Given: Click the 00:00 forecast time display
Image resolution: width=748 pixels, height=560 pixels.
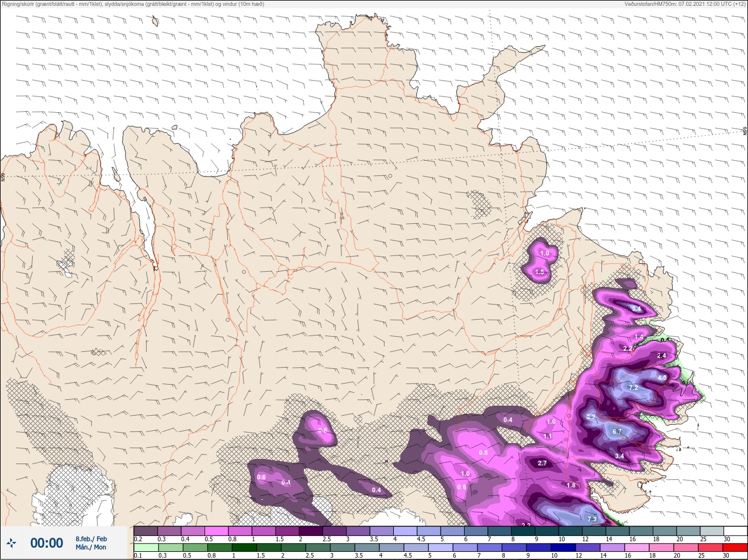Looking at the screenshot, I should pos(47,543).
